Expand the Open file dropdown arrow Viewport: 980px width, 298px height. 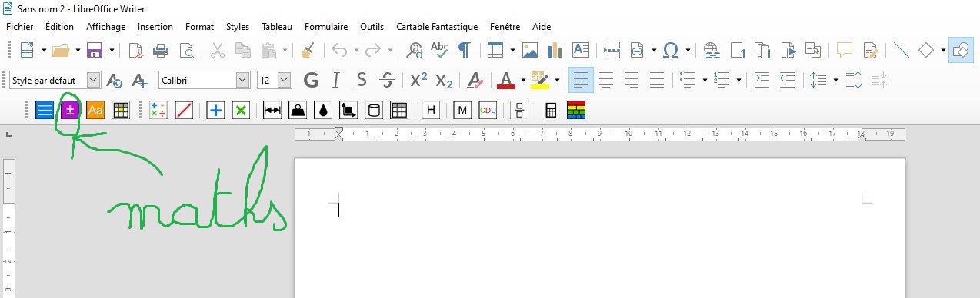click(x=78, y=50)
